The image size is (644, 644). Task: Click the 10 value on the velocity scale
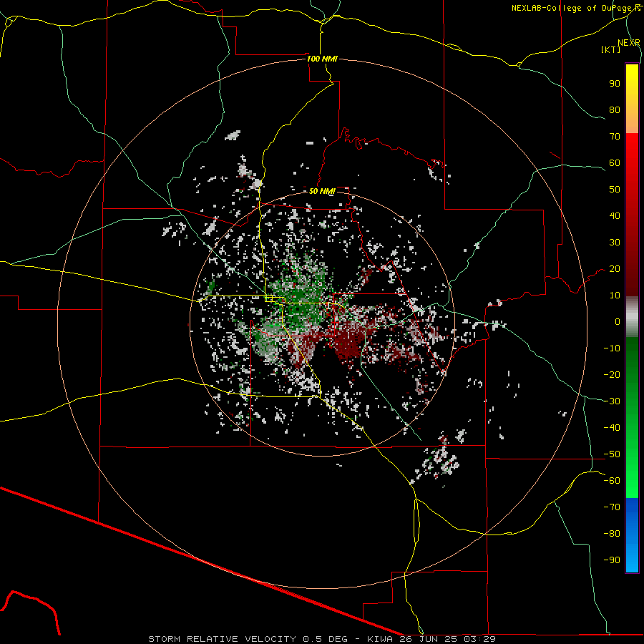[x=615, y=296]
